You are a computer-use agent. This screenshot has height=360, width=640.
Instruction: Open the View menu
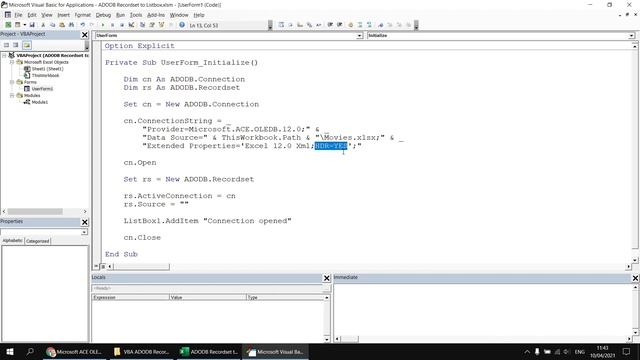point(47,15)
